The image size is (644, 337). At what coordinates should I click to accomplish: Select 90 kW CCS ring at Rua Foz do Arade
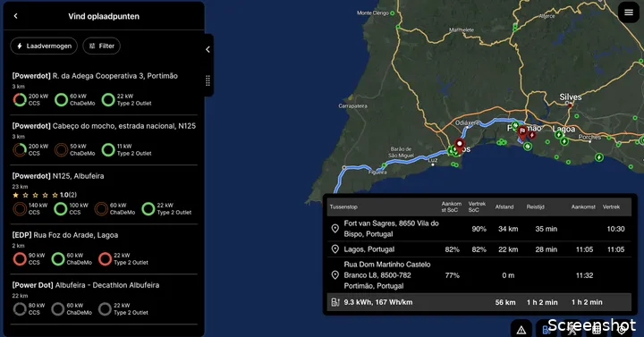tap(20, 259)
